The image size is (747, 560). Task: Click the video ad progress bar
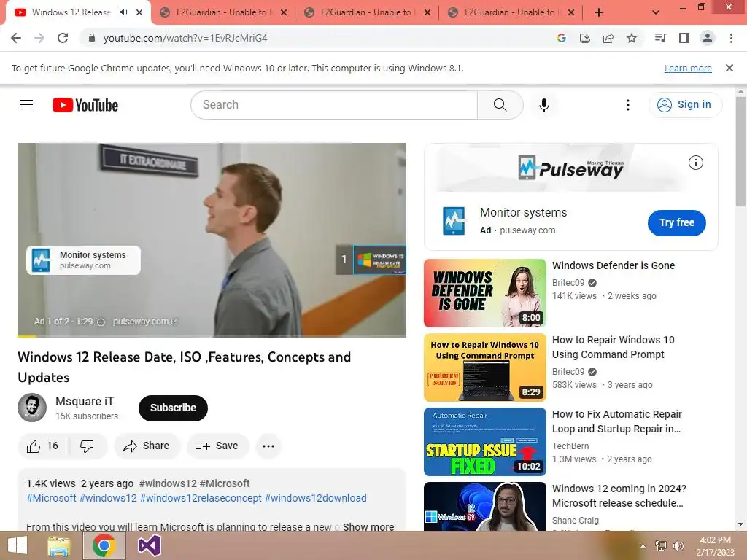click(212, 336)
